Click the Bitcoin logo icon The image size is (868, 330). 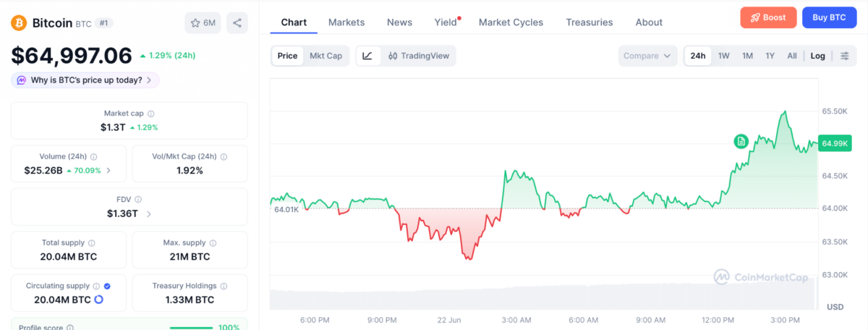(19, 23)
